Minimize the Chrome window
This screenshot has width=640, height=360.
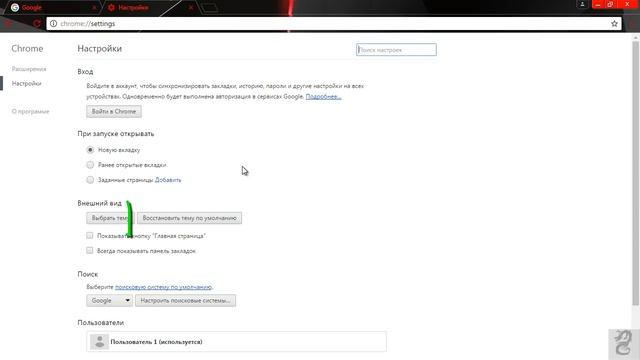[598, 4]
